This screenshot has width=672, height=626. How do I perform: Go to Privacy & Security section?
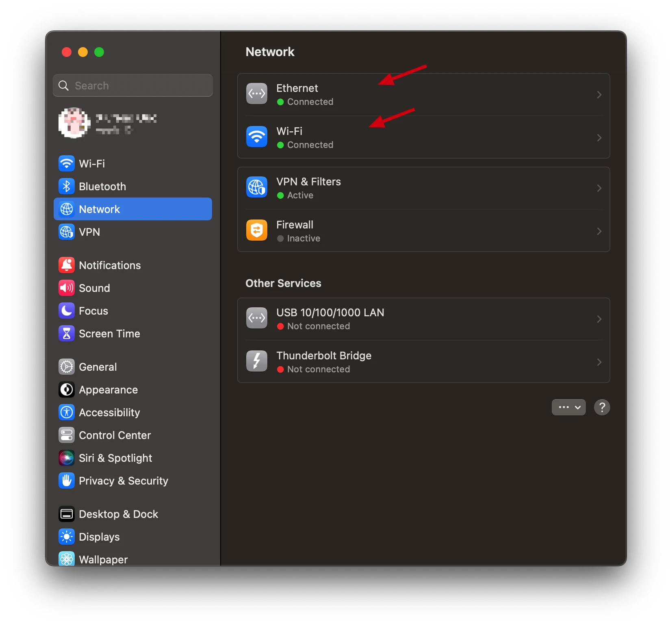coord(123,481)
